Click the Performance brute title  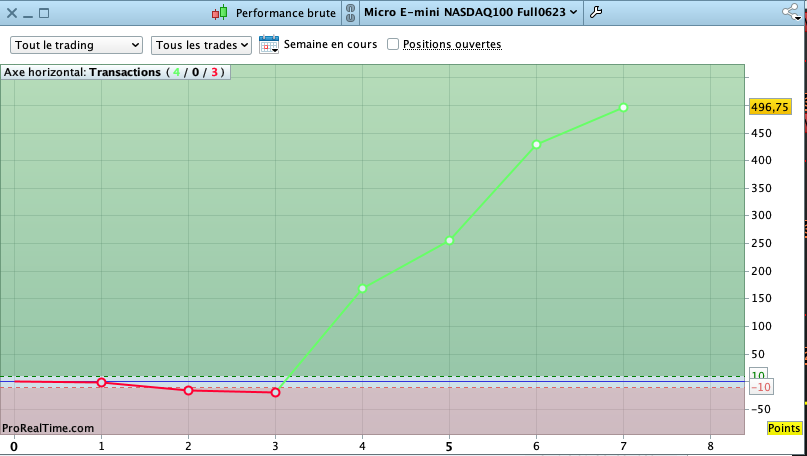point(286,13)
